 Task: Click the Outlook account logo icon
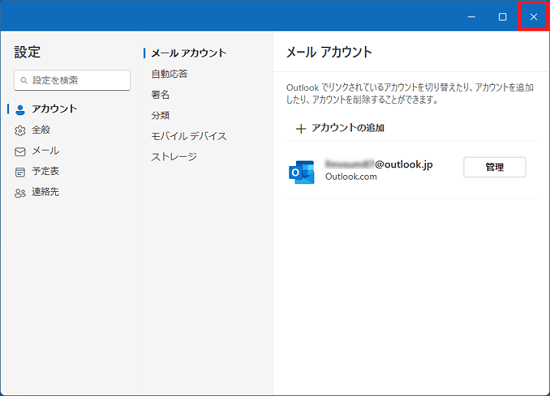(301, 172)
